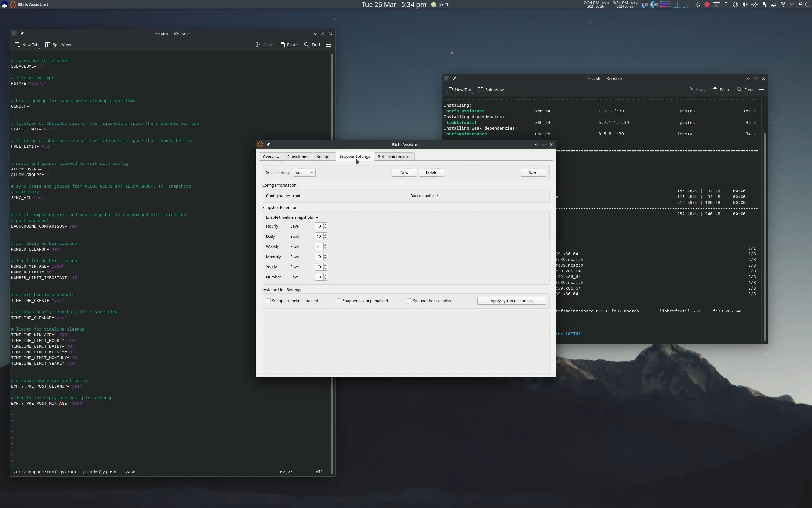Select the Snapper Settings tab
The image size is (812, 508).
coord(355,156)
